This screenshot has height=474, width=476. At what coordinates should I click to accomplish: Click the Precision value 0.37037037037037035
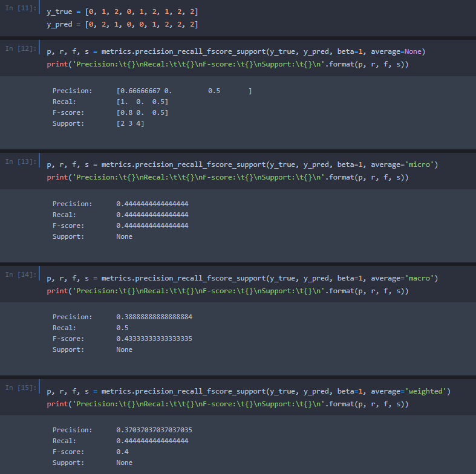pyautogui.click(x=154, y=430)
